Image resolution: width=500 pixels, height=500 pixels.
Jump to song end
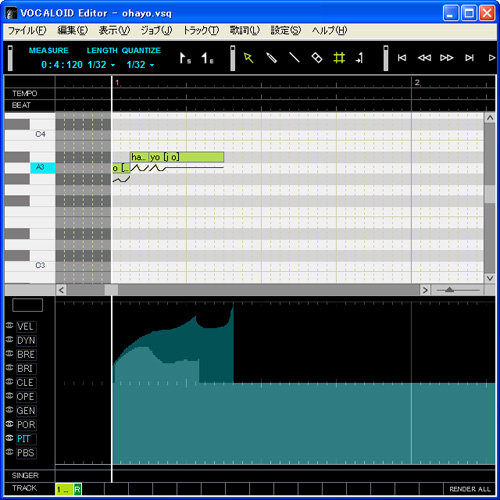469,58
